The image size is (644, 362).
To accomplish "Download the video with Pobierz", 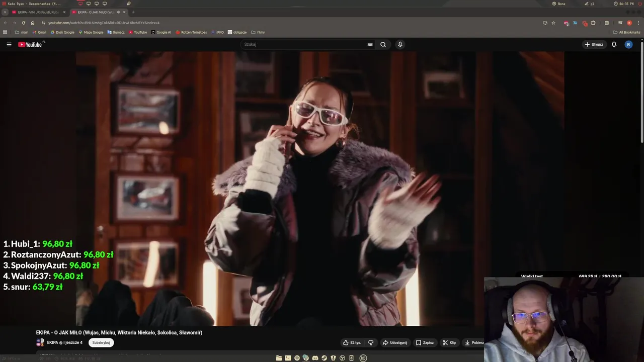I will pyautogui.click(x=473, y=342).
